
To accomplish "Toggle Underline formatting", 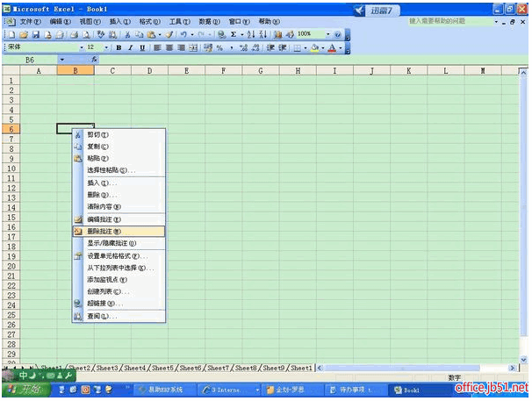I will (x=142, y=48).
